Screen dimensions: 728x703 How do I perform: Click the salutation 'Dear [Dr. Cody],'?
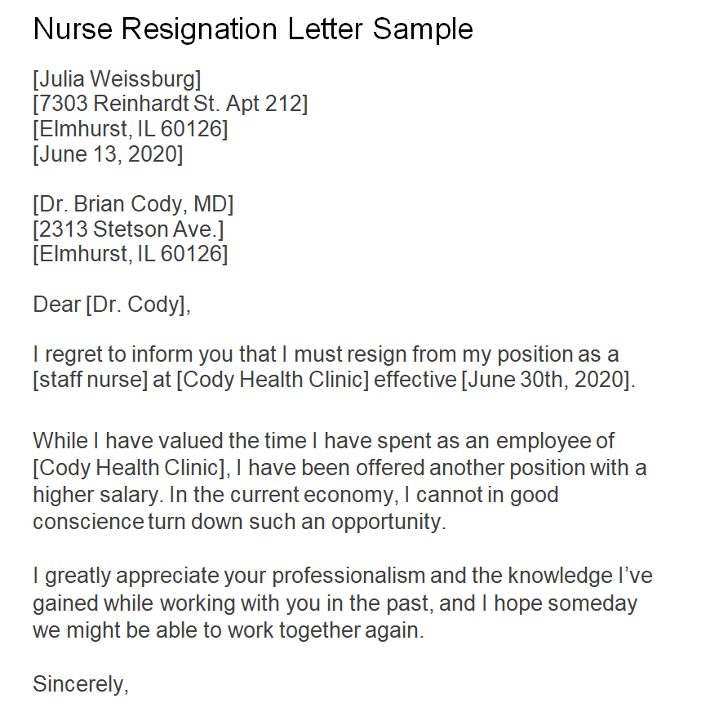tap(111, 305)
